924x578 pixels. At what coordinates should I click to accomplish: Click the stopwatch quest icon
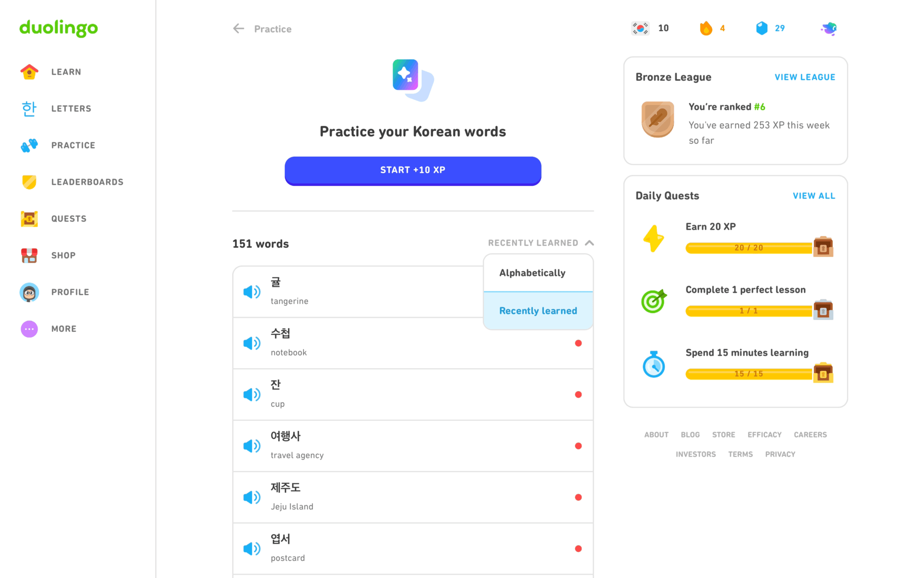tap(654, 365)
